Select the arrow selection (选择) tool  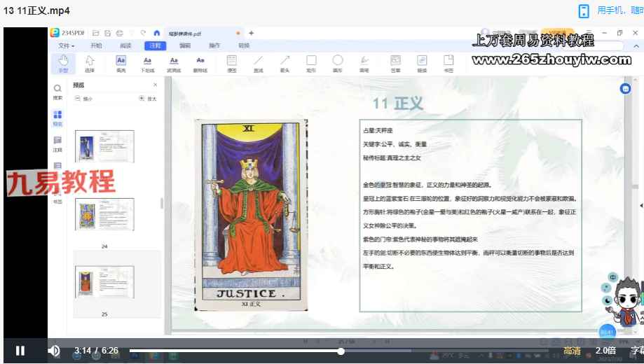tap(90, 64)
